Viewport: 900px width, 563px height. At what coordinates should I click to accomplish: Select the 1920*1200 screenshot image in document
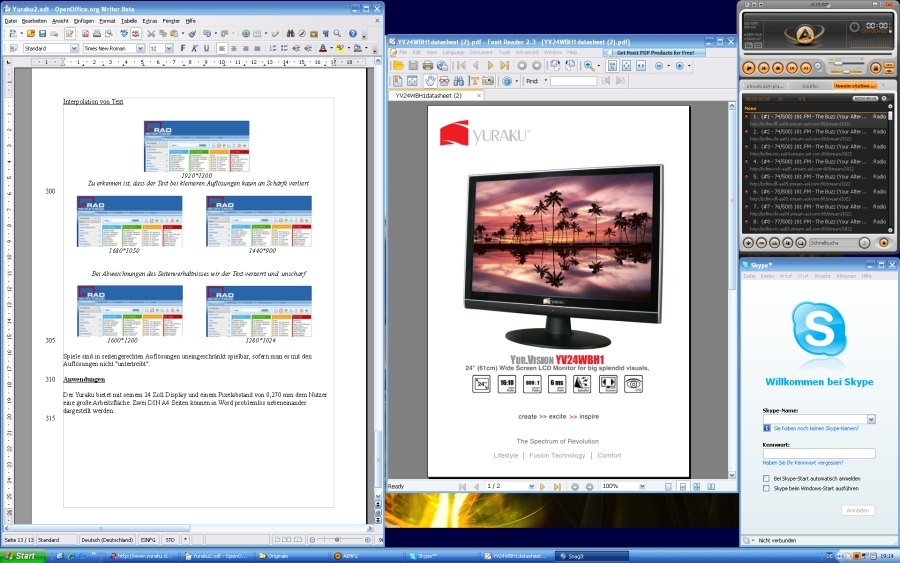(x=196, y=146)
